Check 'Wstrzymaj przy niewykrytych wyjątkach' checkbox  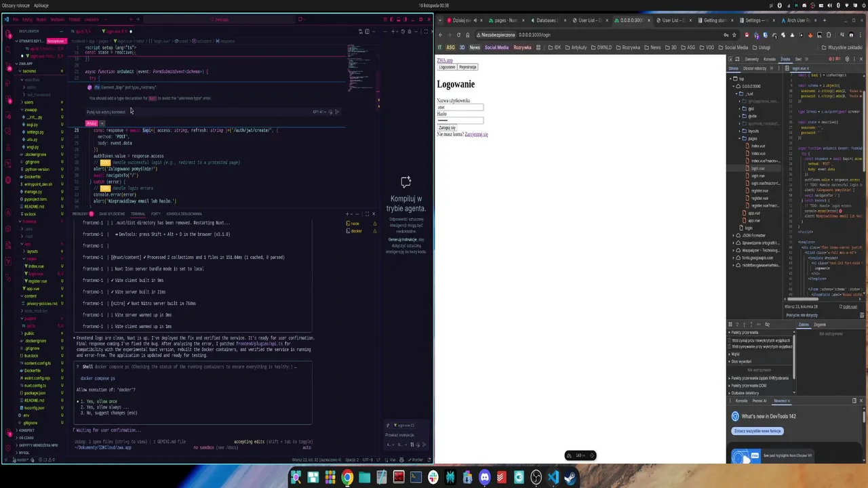pyautogui.click(x=731, y=340)
